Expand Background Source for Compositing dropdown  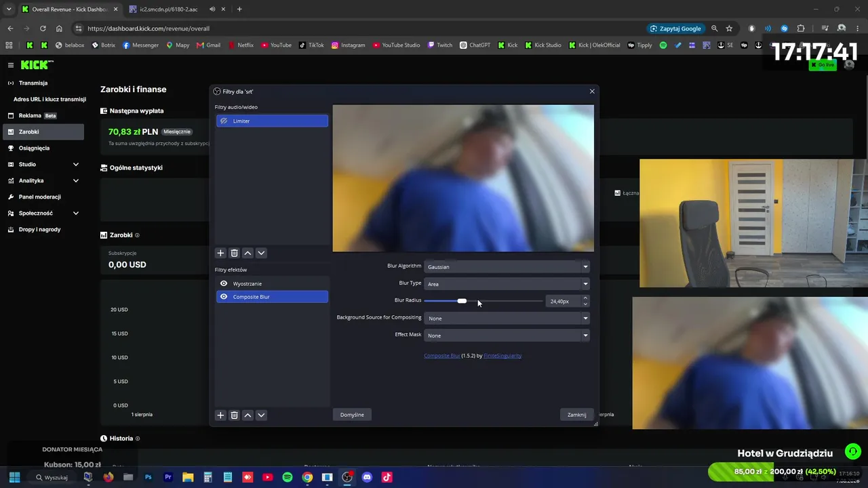(507, 318)
